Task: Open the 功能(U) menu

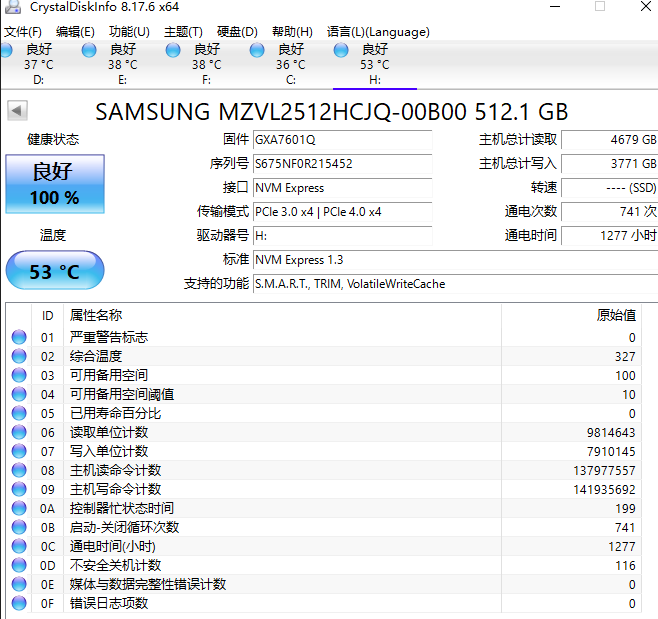Action: pyautogui.click(x=129, y=32)
